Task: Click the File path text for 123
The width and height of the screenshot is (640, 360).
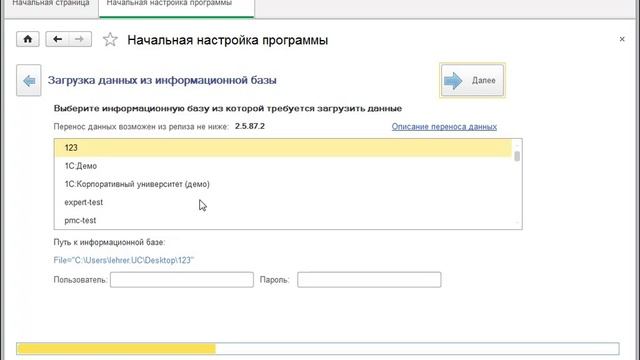Action: (x=124, y=260)
